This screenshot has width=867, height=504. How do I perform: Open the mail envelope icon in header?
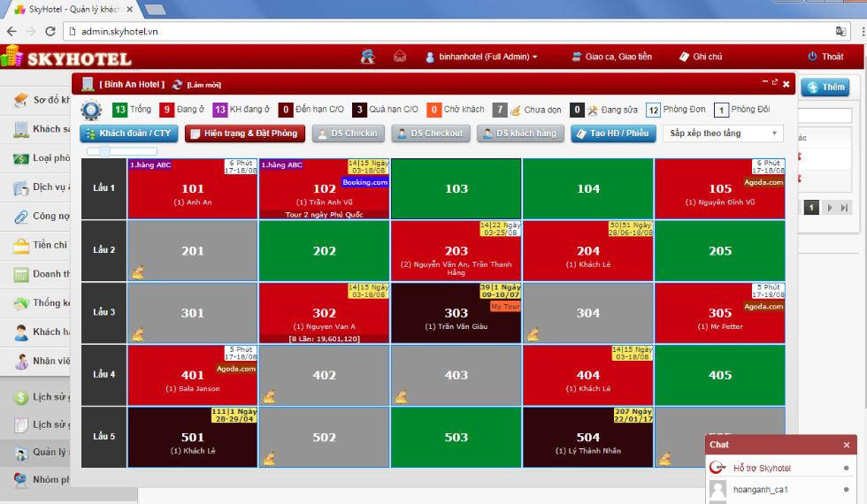400,57
